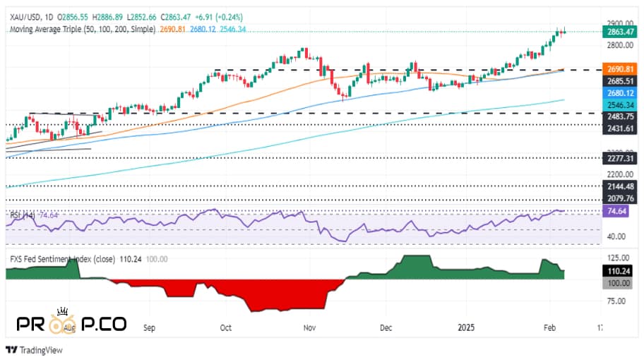The width and height of the screenshot is (644, 362).
Task: Select the Moving Average Triple indicator label
Action: (83, 29)
